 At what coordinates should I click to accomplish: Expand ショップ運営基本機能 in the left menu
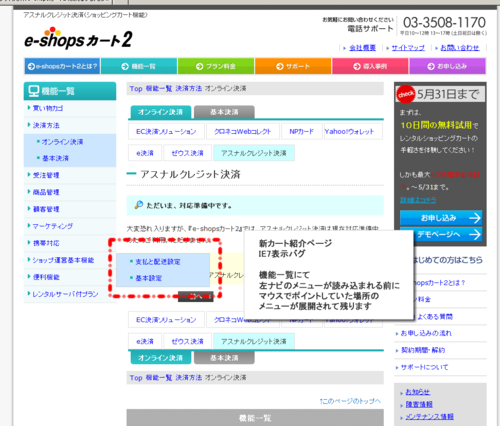[63, 260]
